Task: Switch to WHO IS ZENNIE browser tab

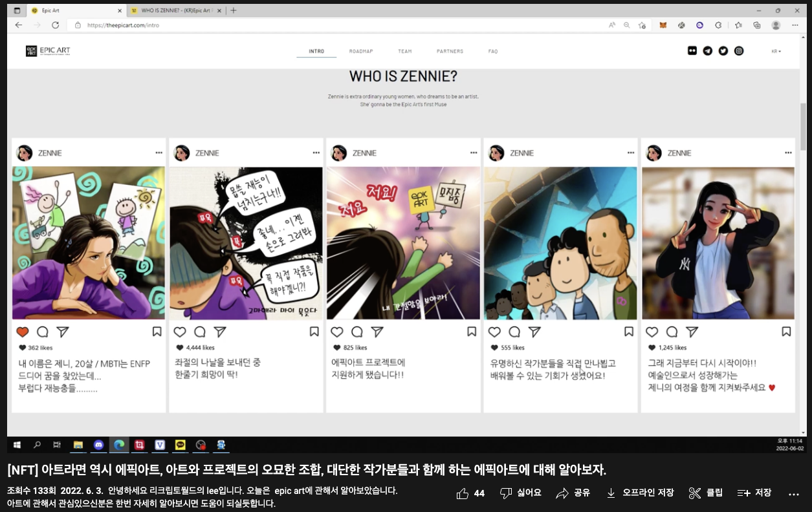Action: [175, 10]
